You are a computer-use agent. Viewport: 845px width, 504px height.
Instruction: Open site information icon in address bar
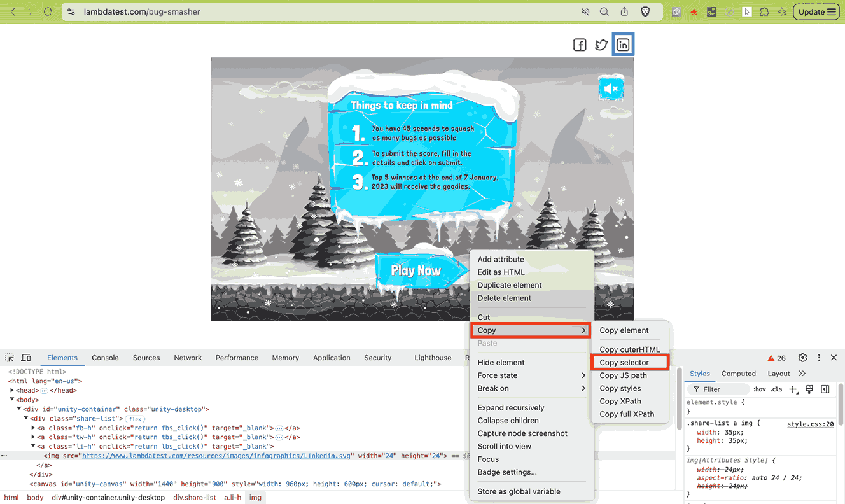pos(71,11)
